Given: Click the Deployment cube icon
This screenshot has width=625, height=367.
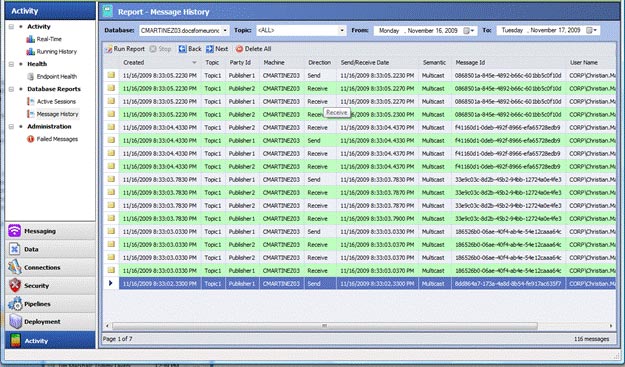Looking at the screenshot, I should click(15, 322).
